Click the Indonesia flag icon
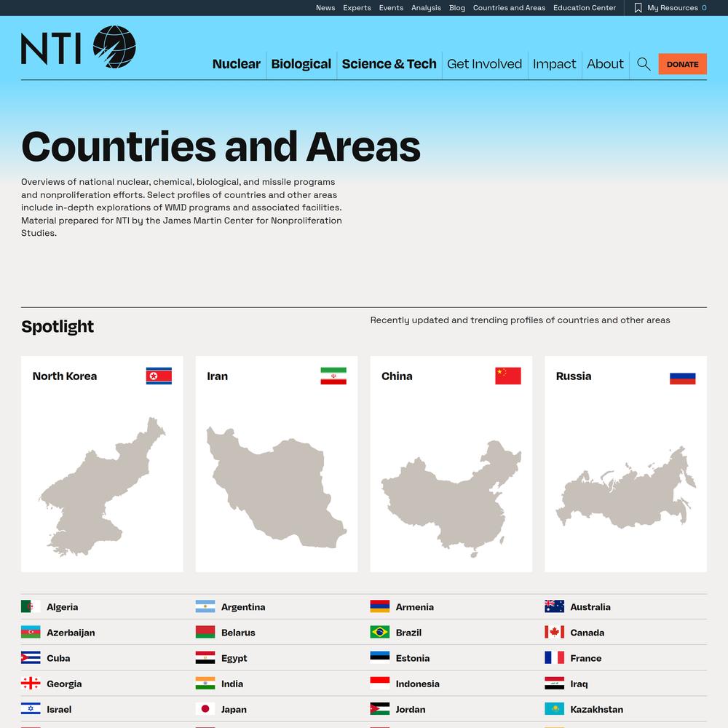This screenshot has height=728, width=728. 380,683
